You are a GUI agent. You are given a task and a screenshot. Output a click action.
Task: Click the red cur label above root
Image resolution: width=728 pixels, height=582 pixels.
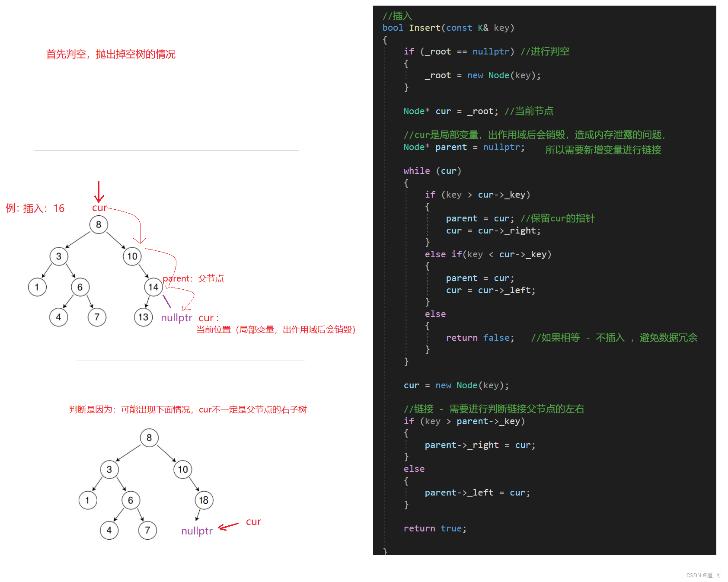tap(99, 208)
